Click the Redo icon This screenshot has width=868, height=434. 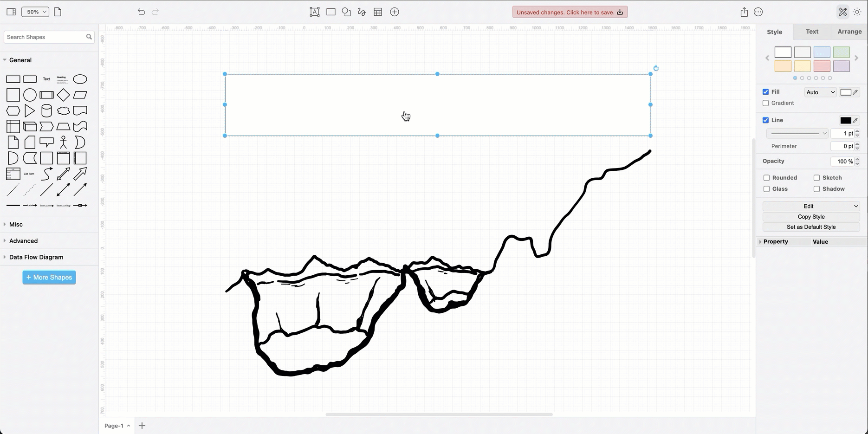pyautogui.click(x=155, y=12)
